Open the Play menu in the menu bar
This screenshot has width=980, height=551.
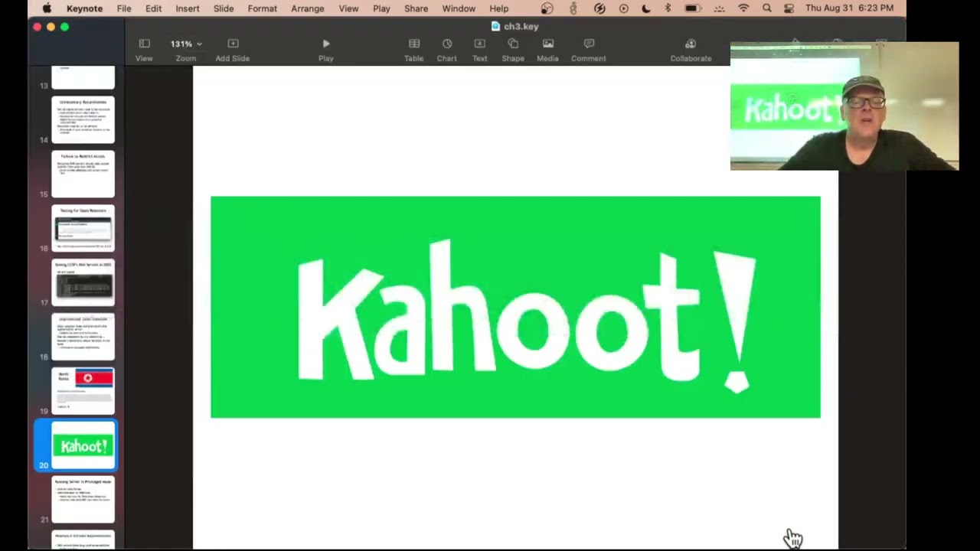[x=381, y=8]
